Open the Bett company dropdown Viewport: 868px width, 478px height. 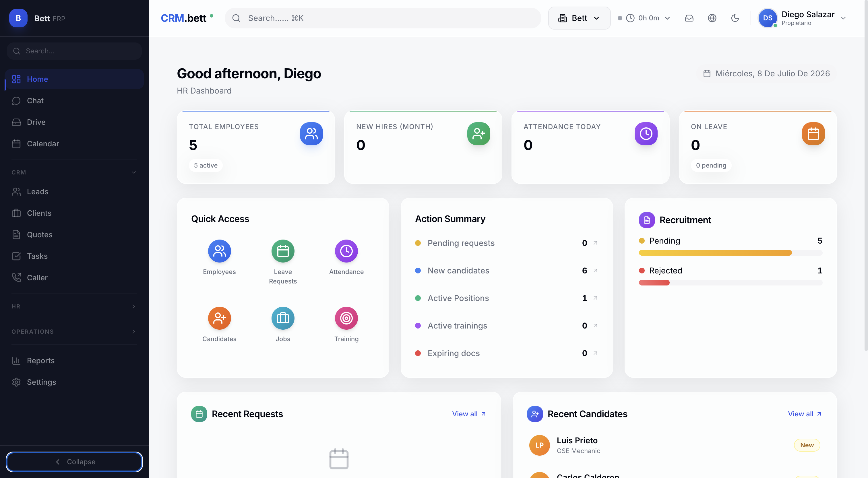579,18
